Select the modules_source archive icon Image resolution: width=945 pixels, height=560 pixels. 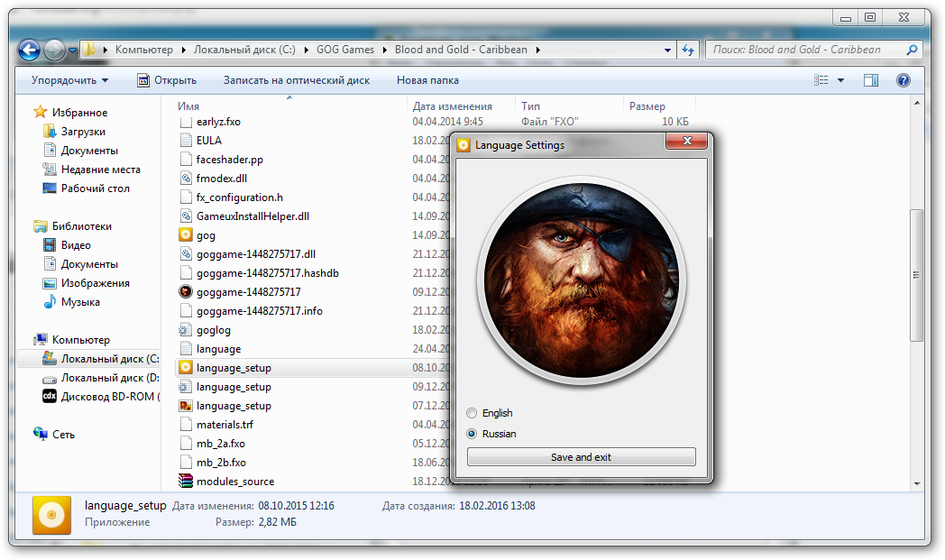click(x=186, y=481)
